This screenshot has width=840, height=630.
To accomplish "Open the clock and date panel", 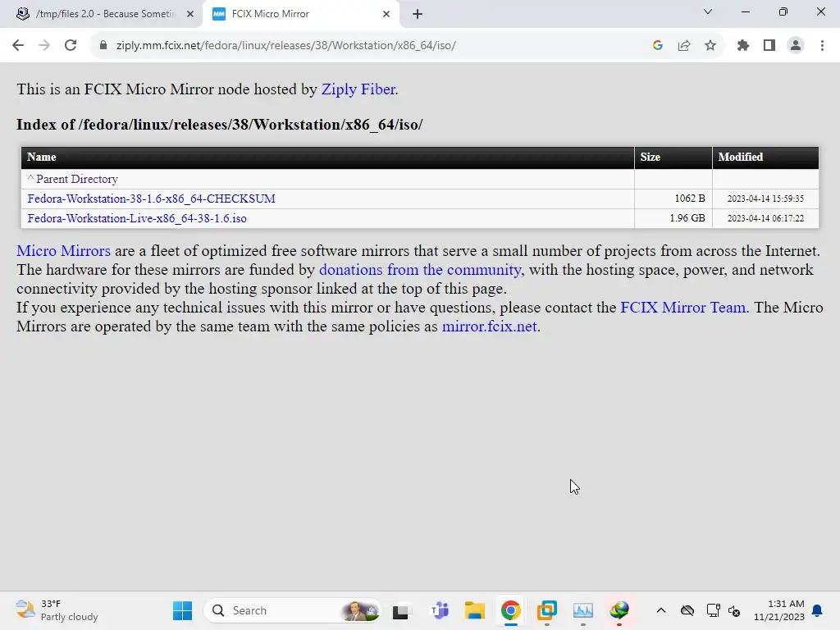I will pyautogui.click(x=779, y=610).
